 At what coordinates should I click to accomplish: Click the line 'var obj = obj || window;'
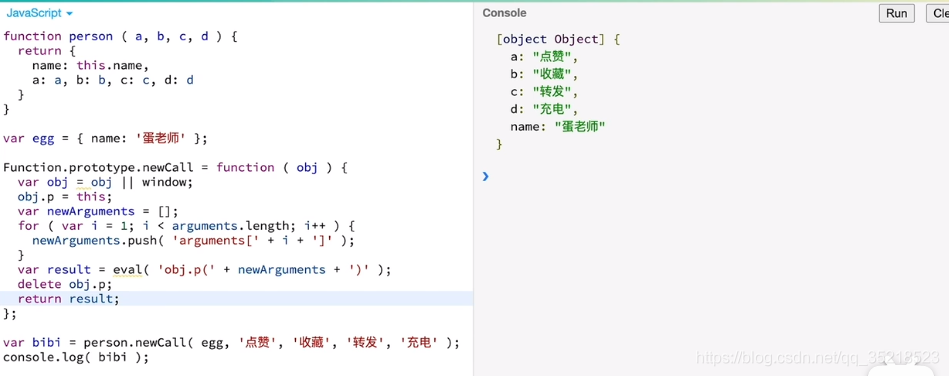click(x=105, y=182)
